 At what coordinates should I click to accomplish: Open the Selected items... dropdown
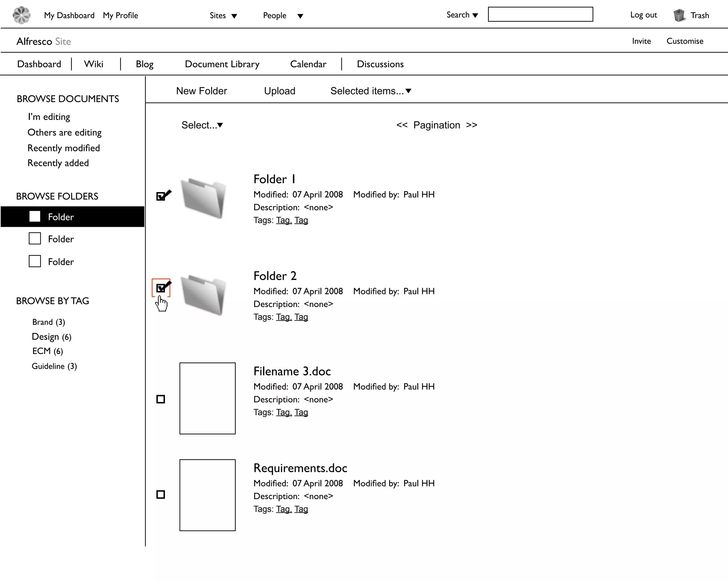coord(370,91)
